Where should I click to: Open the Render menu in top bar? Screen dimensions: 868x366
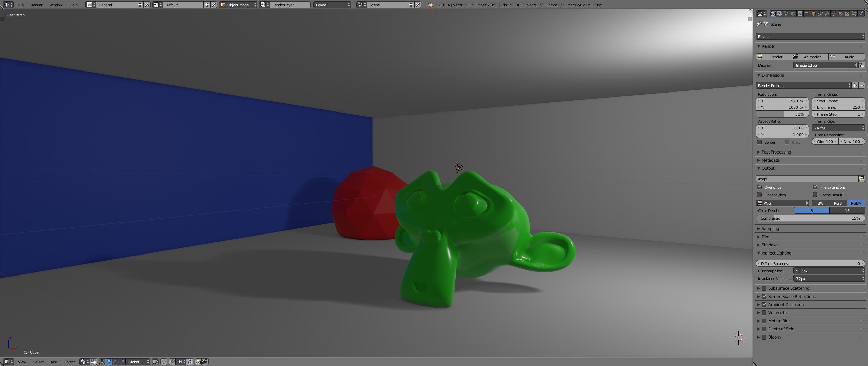pos(36,5)
